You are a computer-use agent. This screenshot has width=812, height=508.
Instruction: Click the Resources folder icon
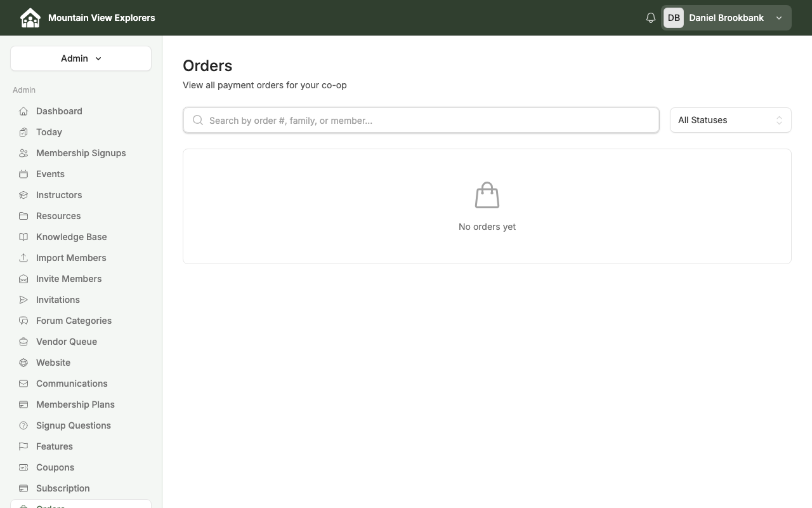click(x=23, y=216)
